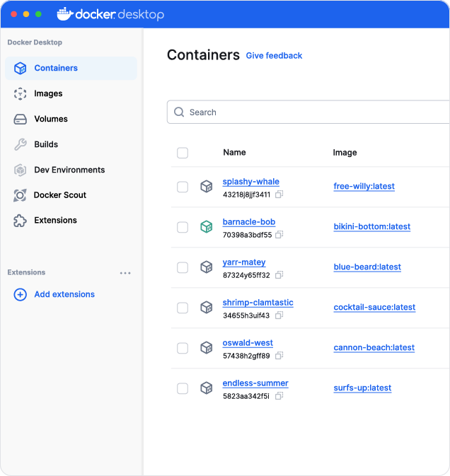Open the bikini-bottom:latest image link
450x476 pixels.
tap(371, 227)
